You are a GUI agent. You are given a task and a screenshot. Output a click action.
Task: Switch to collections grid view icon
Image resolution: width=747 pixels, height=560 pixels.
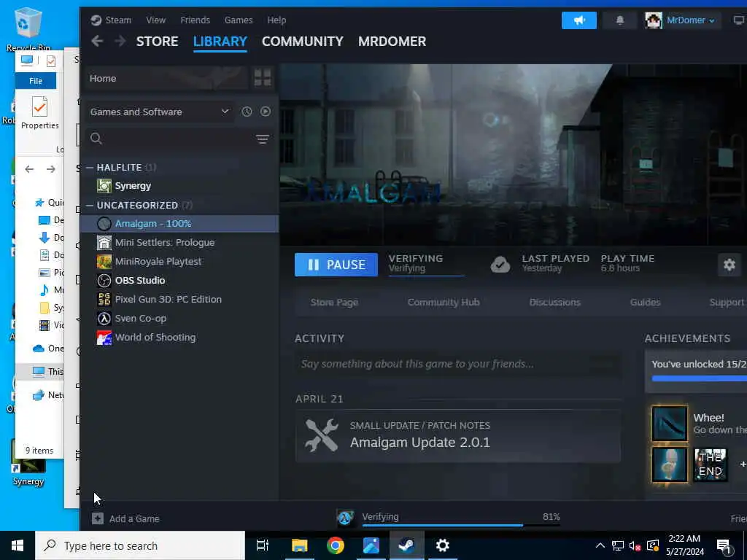263,77
